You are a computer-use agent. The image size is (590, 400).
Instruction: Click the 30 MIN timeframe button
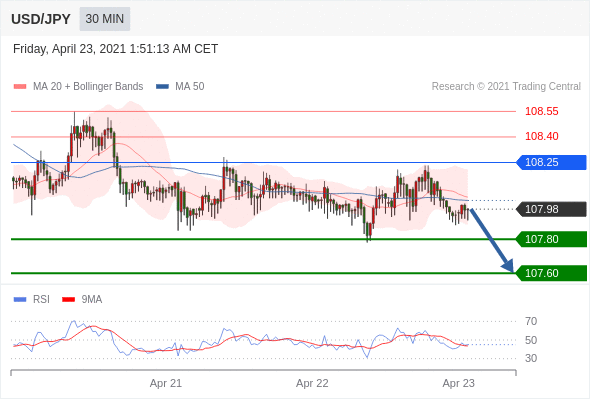(105, 19)
